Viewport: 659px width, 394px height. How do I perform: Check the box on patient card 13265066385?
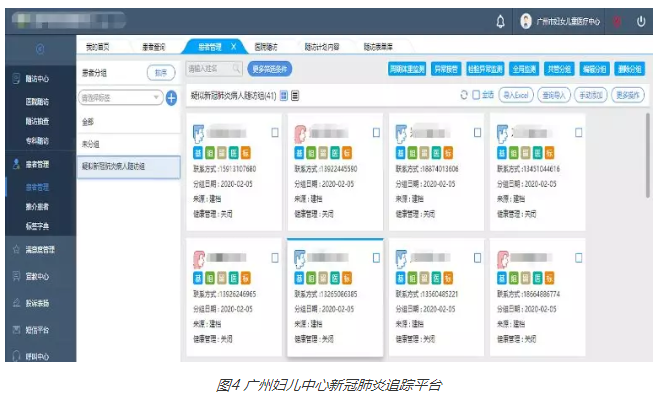376,258
